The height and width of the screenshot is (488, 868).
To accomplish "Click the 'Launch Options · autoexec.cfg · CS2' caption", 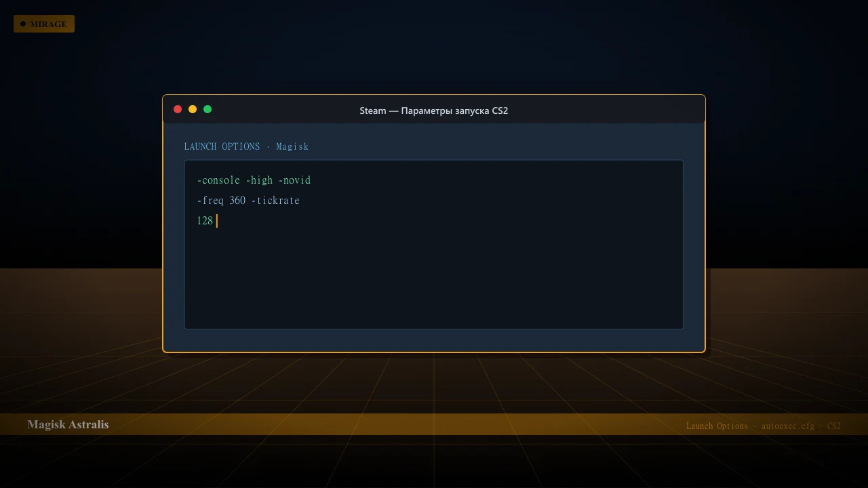I will point(764,426).
